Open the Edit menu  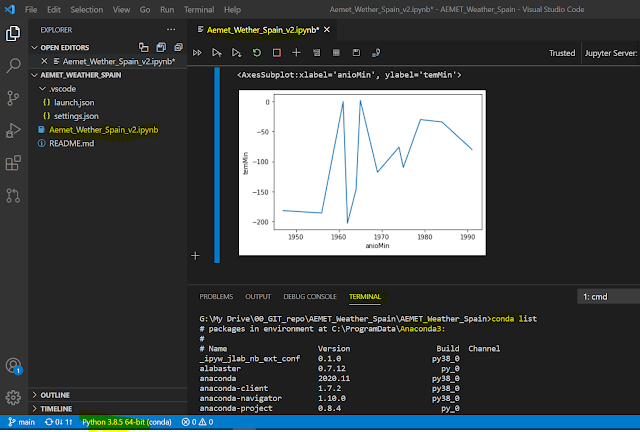click(x=53, y=9)
